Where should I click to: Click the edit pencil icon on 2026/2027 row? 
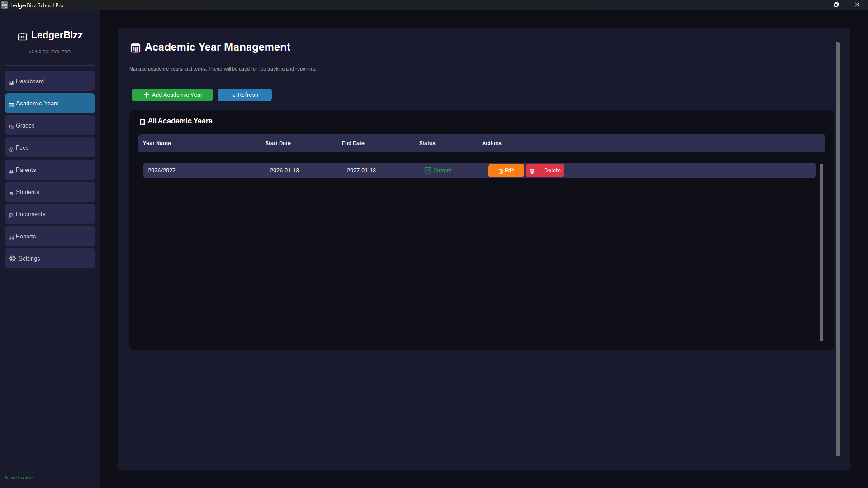(501, 171)
